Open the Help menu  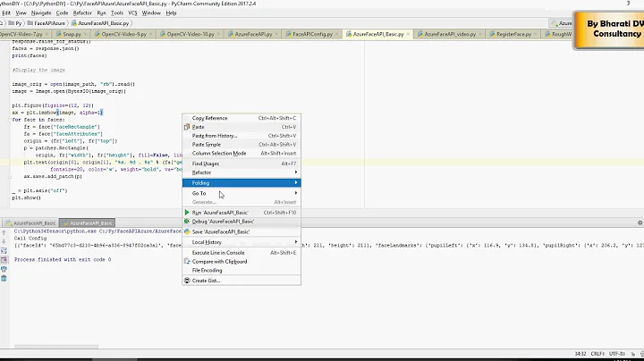(x=171, y=13)
